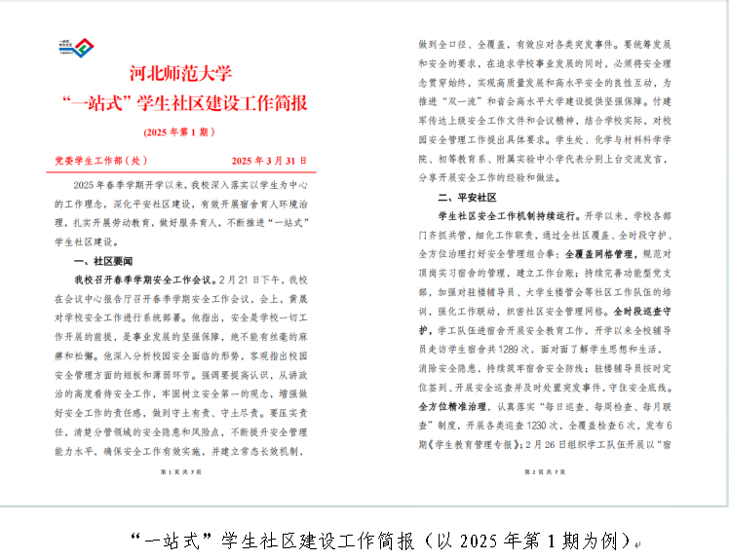Click the bold phrase 全方位精准治理
Image resolution: width=730 pixels, height=560 pixels.
coord(451,405)
